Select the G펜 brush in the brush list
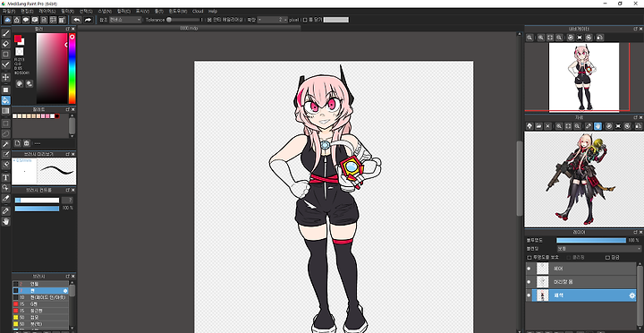 [40, 303]
